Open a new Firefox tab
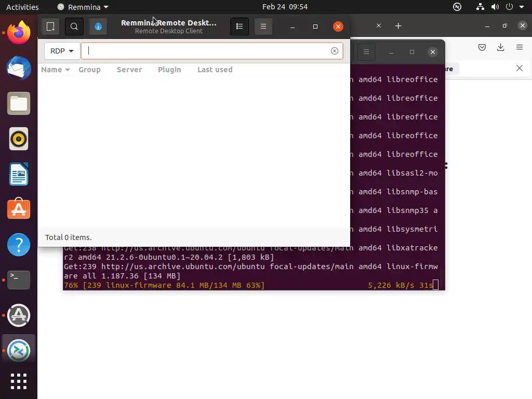Screen dimensions: 532x399 pos(398,26)
